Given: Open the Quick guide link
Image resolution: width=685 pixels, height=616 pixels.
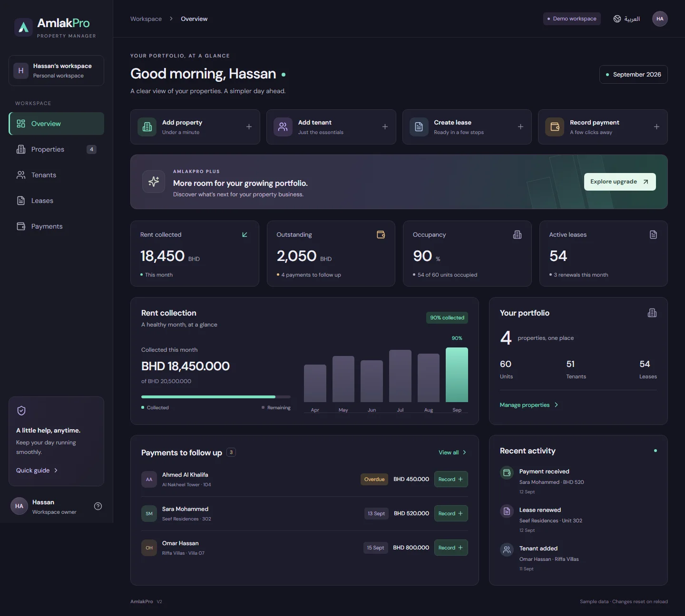Looking at the screenshot, I should [37, 471].
